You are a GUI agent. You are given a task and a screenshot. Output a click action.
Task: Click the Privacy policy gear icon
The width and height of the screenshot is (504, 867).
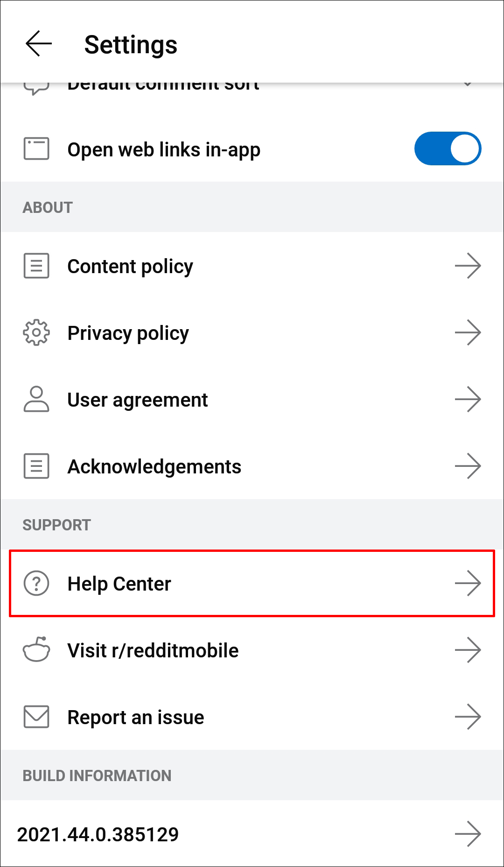36,333
